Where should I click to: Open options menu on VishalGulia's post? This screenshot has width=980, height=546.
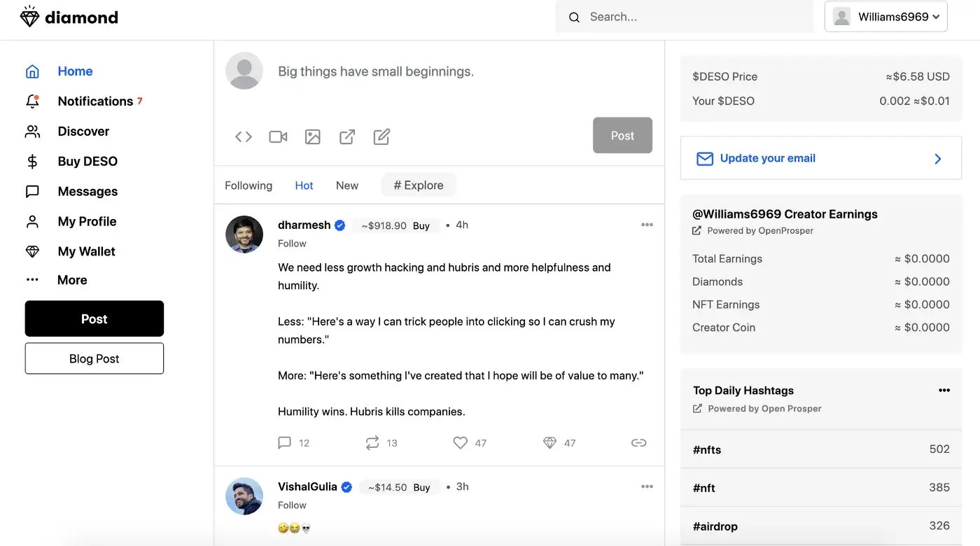coord(647,486)
